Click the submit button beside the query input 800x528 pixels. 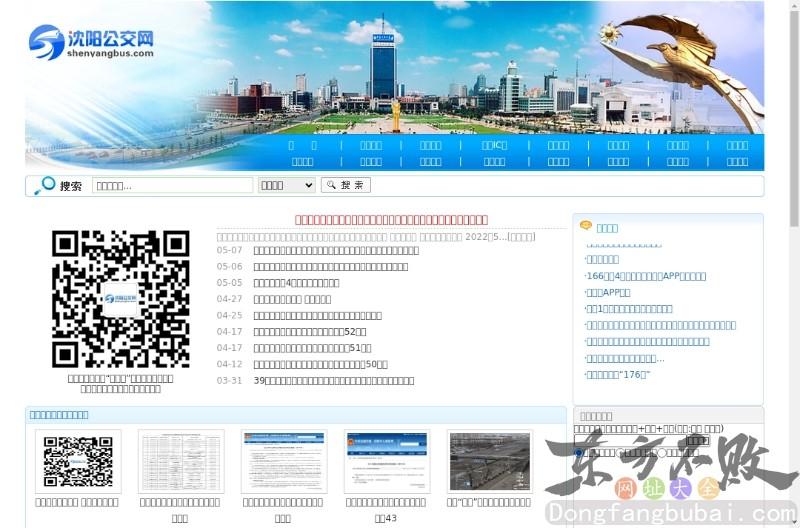point(697,440)
